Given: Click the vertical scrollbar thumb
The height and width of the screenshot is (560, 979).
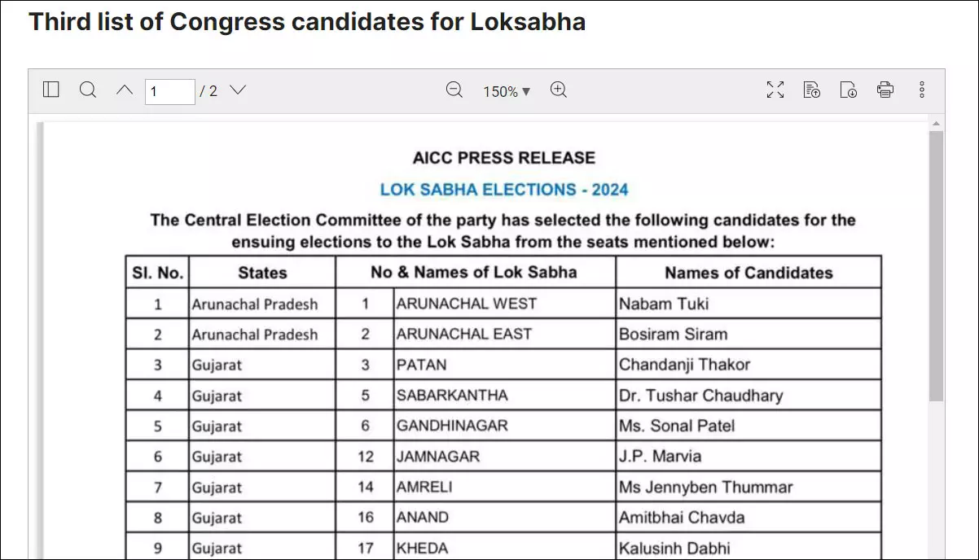Looking at the screenshot, I should click(x=936, y=265).
